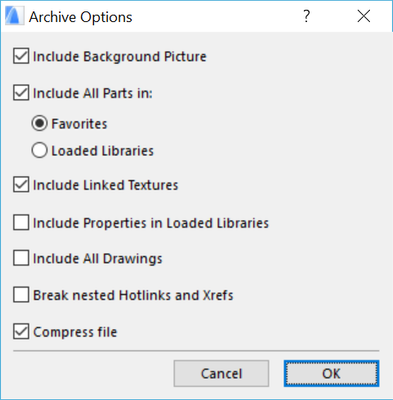Open help with the question mark button
The width and height of the screenshot is (393, 400).
tap(306, 16)
